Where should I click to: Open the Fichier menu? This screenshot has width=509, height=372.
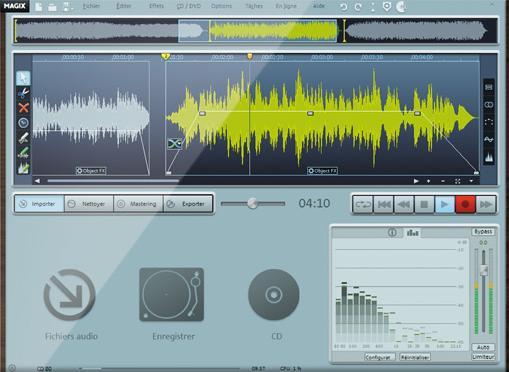[91, 6]
